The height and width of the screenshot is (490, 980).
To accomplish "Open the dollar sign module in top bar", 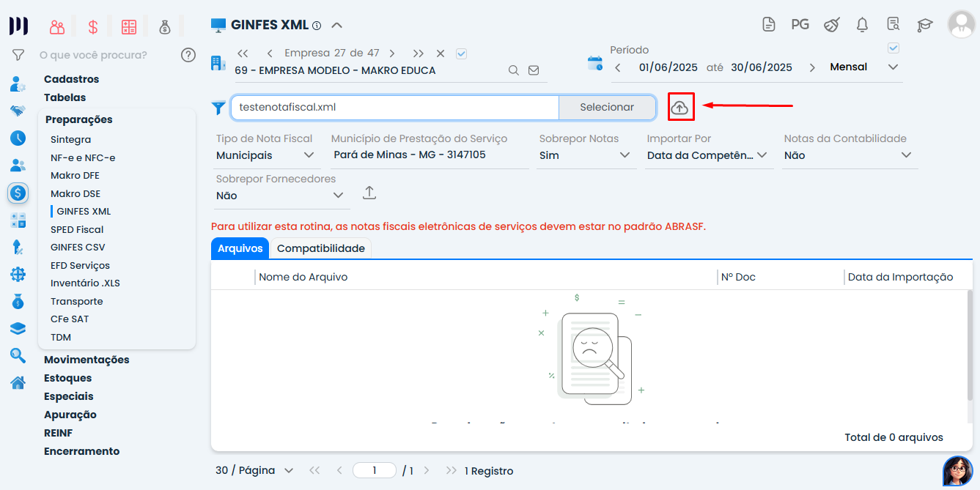I will pos(93,28).
